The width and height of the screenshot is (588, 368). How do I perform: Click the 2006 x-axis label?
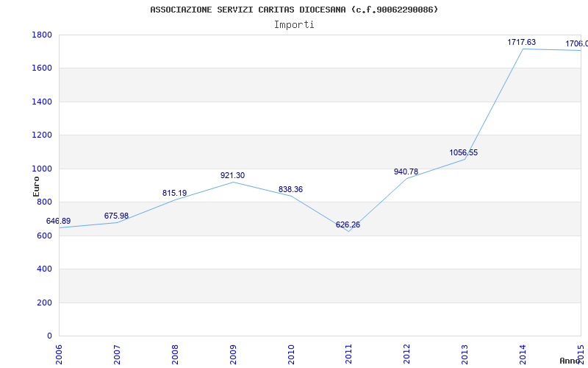(x=59, y=354)
